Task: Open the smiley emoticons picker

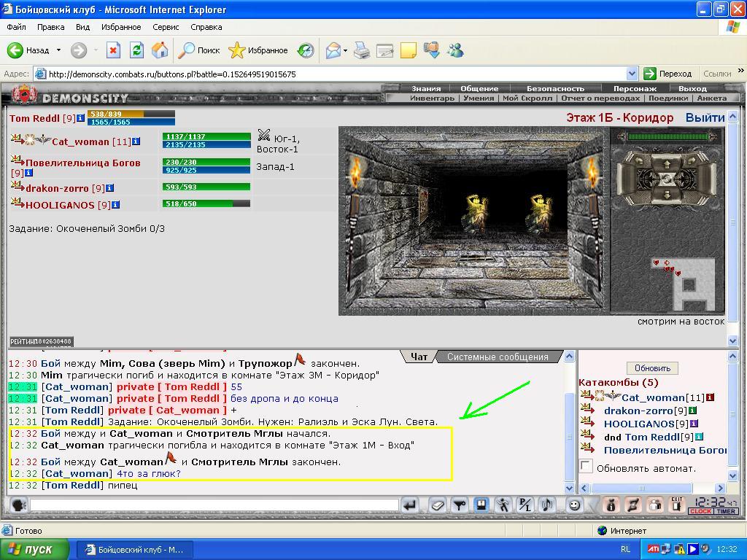Action: click(575, 505)
